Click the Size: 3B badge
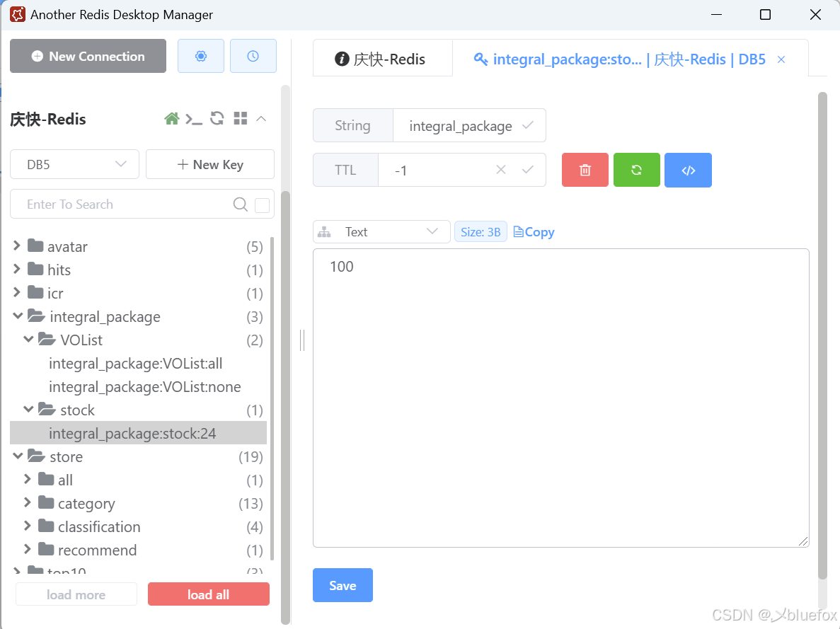This screenshot has height=629, width=840. (481, 232)
